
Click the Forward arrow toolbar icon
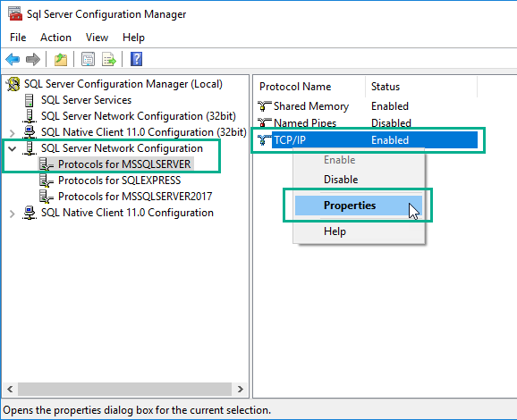pos(32,60)
